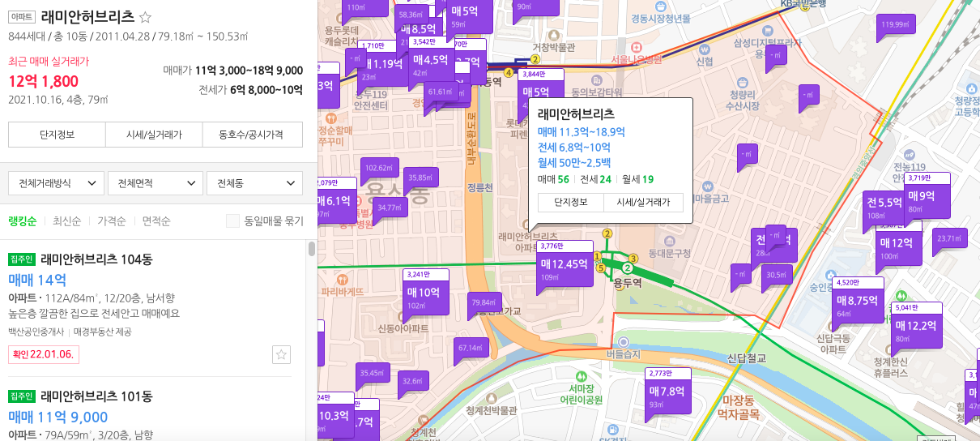Sort listings by 최신순
Screen dimensions: 980x441
coord(67,221)
